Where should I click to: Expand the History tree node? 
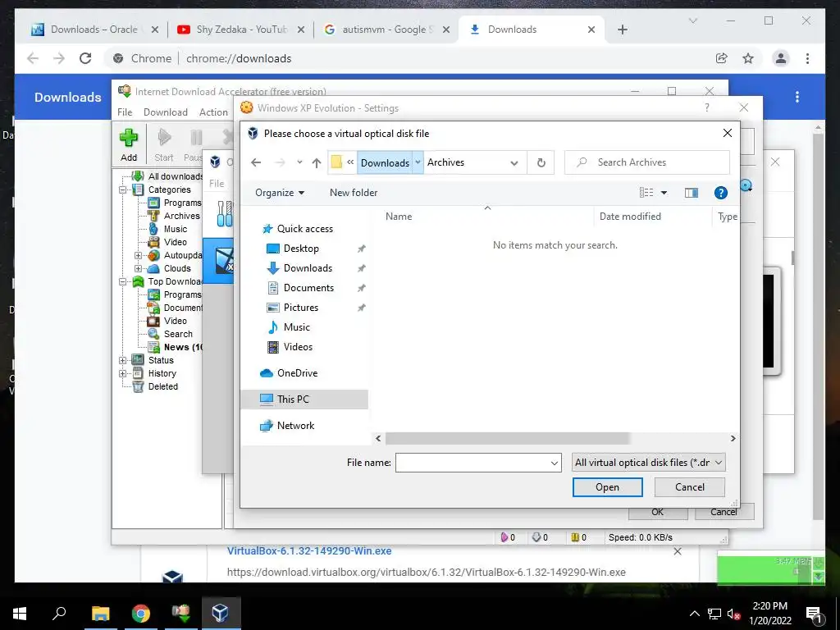point(123,373)
